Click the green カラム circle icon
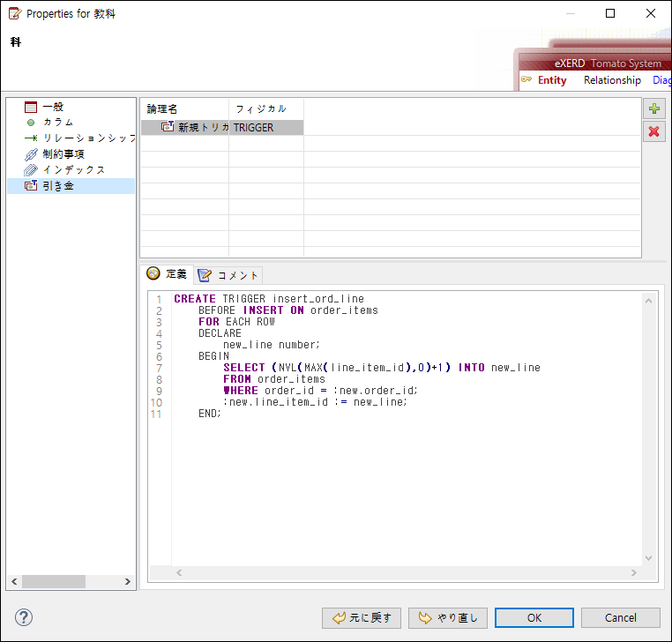The height and width of the screenshot is (642, 672). 31,123
